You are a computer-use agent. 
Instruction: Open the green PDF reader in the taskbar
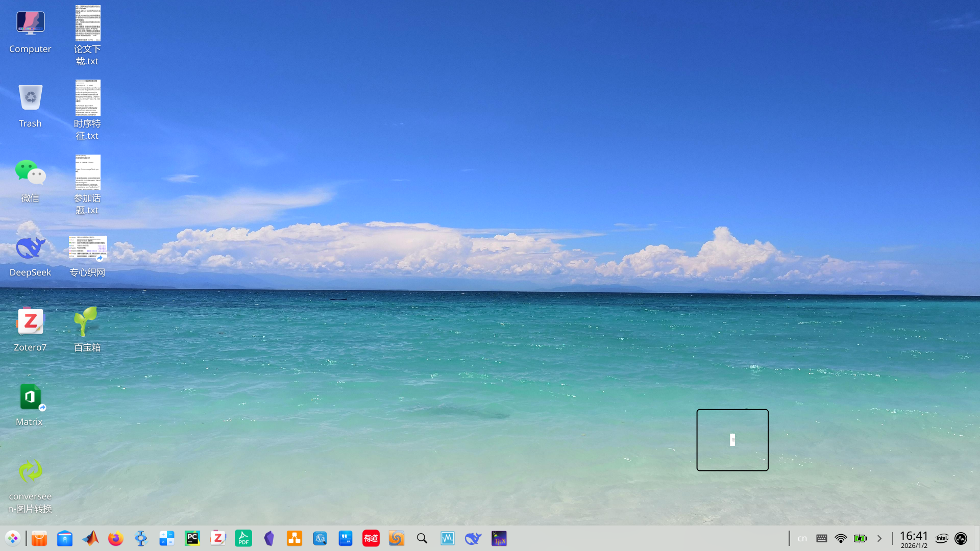(x=243, y=538)
